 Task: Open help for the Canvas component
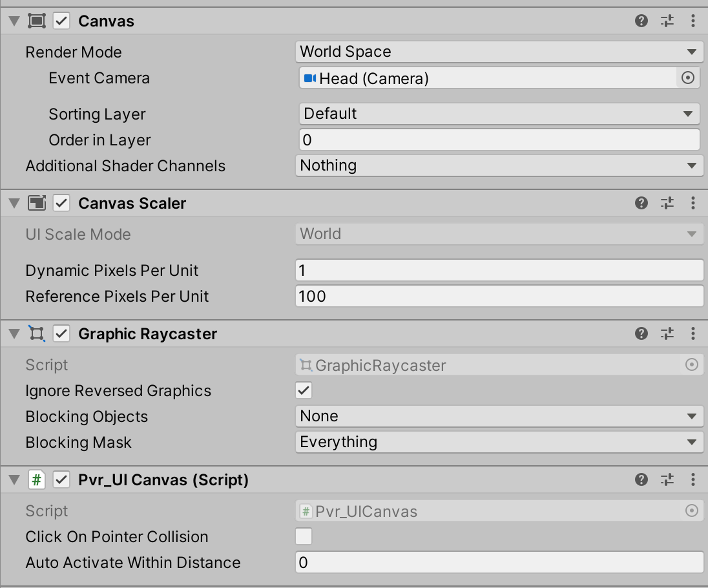pyautogui.click(x=641, y=21)
